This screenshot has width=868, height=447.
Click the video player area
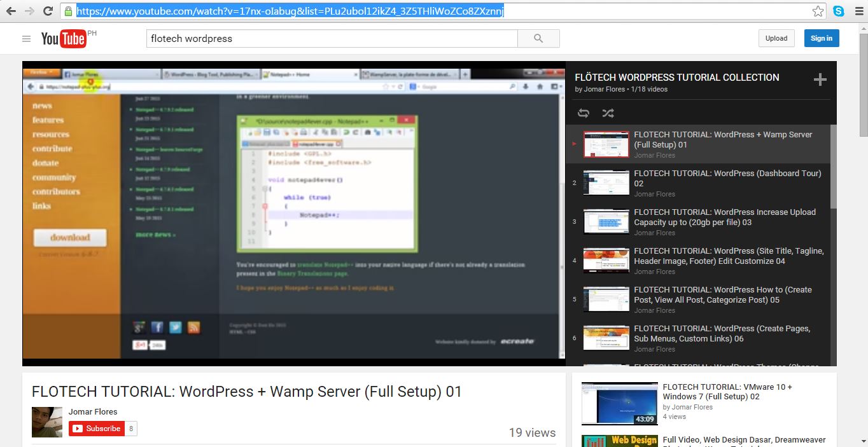point(293,214)
